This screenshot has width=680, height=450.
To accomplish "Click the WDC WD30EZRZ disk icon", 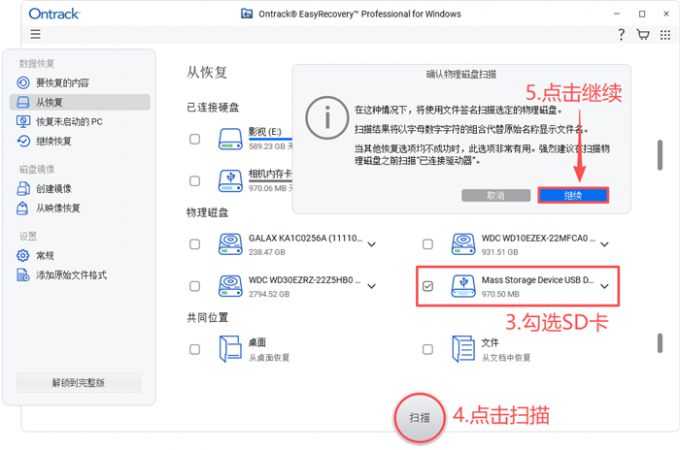I will point(230,286).
